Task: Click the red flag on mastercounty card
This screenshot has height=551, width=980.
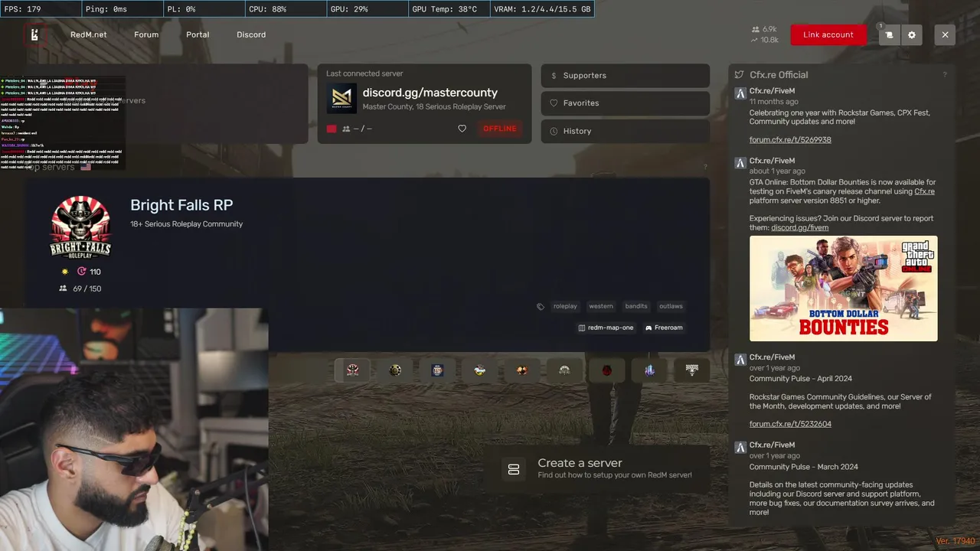Action: tap(332, 129)
